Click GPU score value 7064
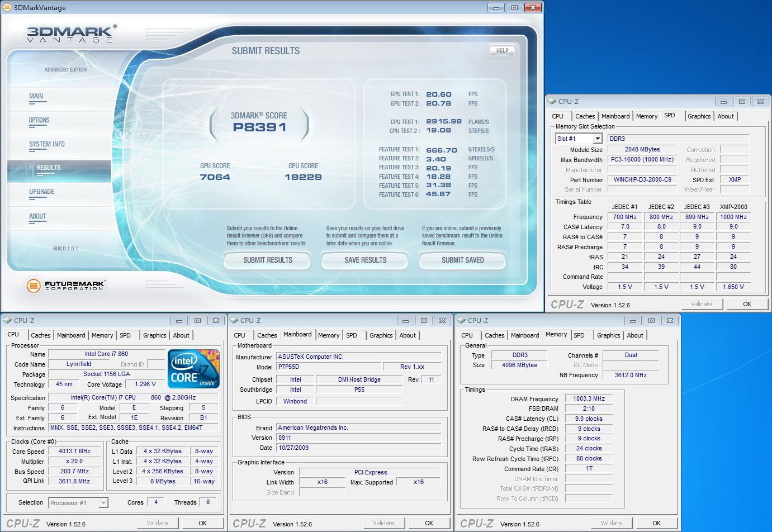This screenshot has height=532, width=772. click(215, 177)
